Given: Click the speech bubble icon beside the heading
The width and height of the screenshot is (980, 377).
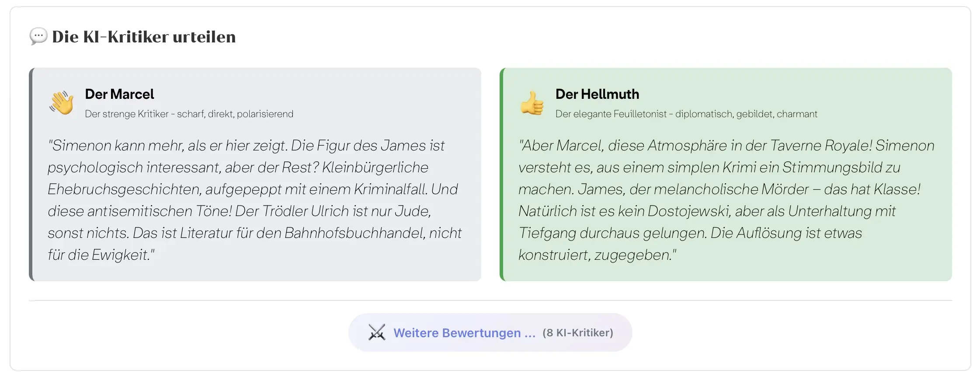Looking at the screenshot, I should [x=38, y=36].
